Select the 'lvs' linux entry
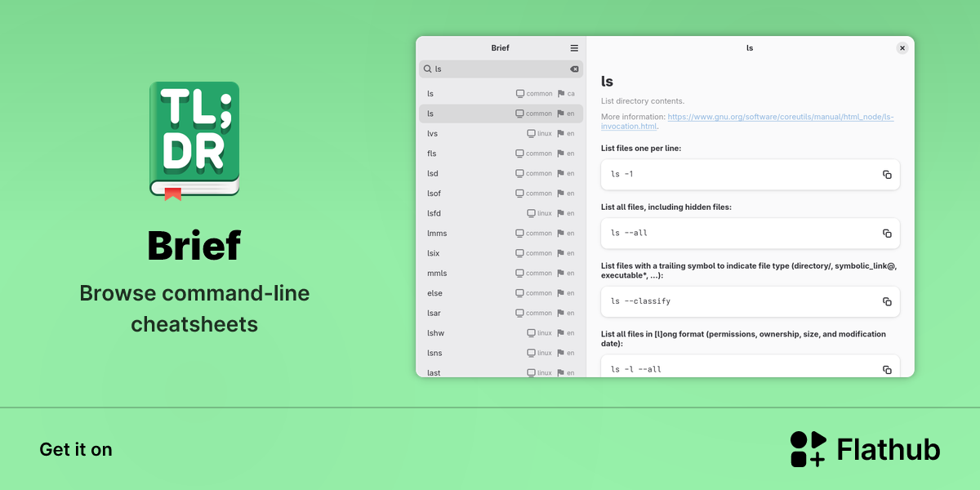Image resolution: width=980 pixels, height=490 pixels. click(x=501, y=133)
